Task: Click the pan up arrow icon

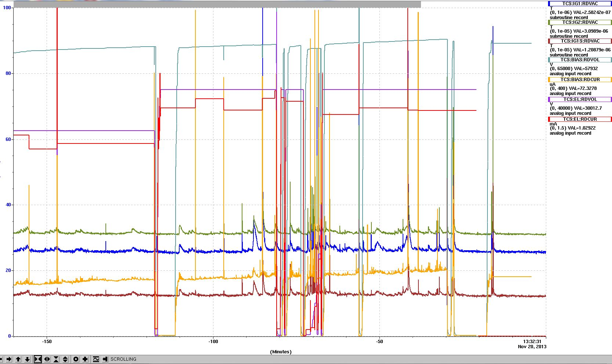Action: point(18,359)
